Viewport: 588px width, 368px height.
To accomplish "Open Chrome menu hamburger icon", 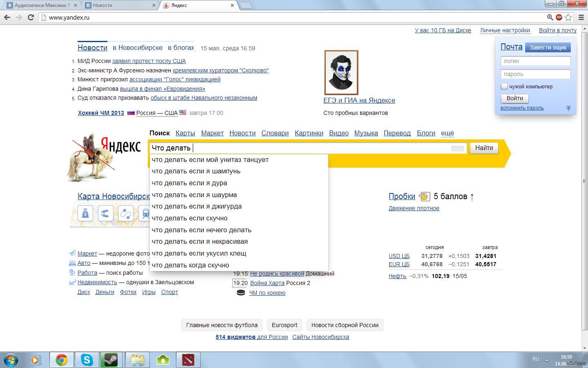I will coord(581,17).
